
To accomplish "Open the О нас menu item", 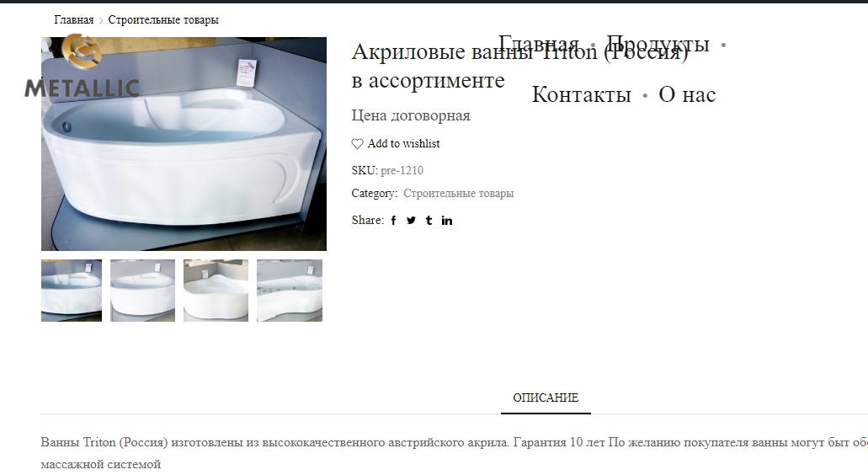I will click(687, 94).
